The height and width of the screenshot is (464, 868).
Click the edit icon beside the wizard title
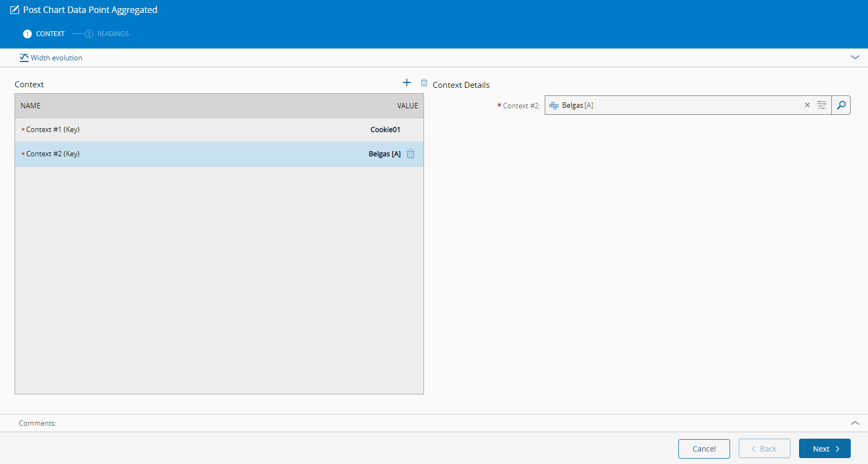(15, 10)
